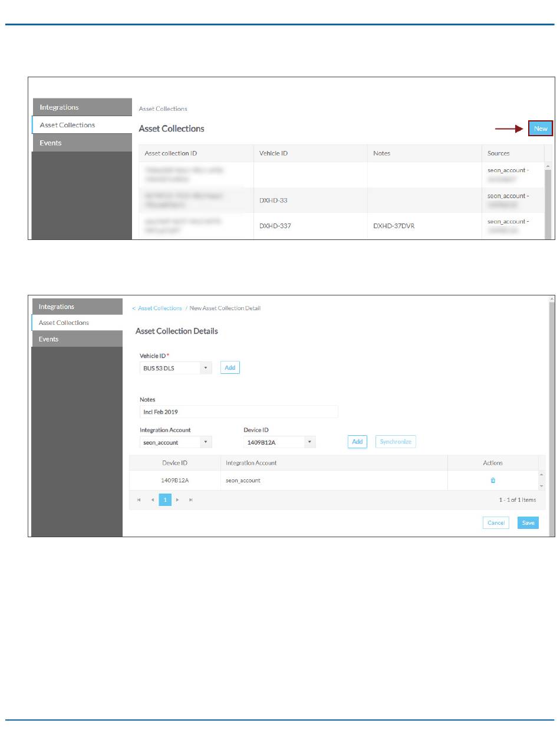Select seon_account cell in device table
The width and height of the screenshot is (560, 743).
[x=334, y=480]
